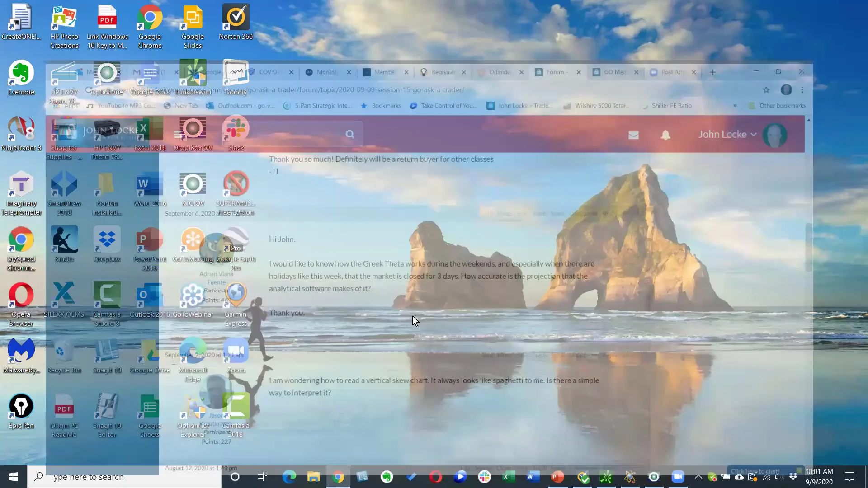The height and width of the screenshot is (488, 868).
Task: Switch to the Monthly browser tab
Action: click(x=328, y=72)
